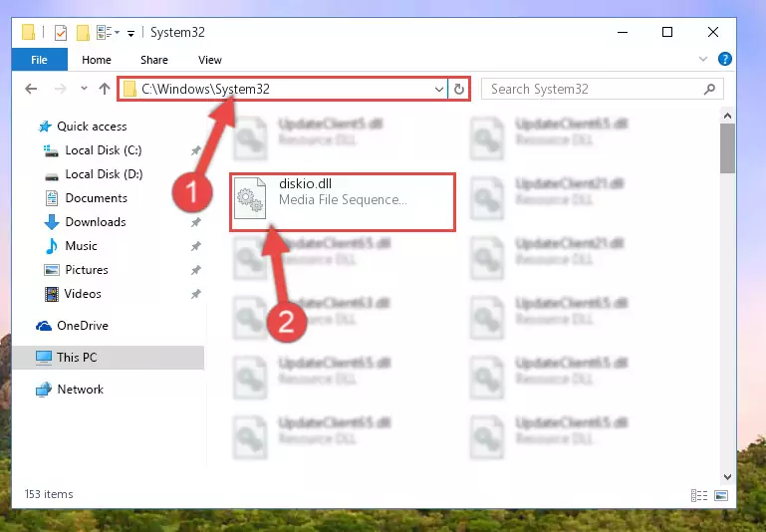Select OneDrive in the navigation pane

(x=82, y=326)
